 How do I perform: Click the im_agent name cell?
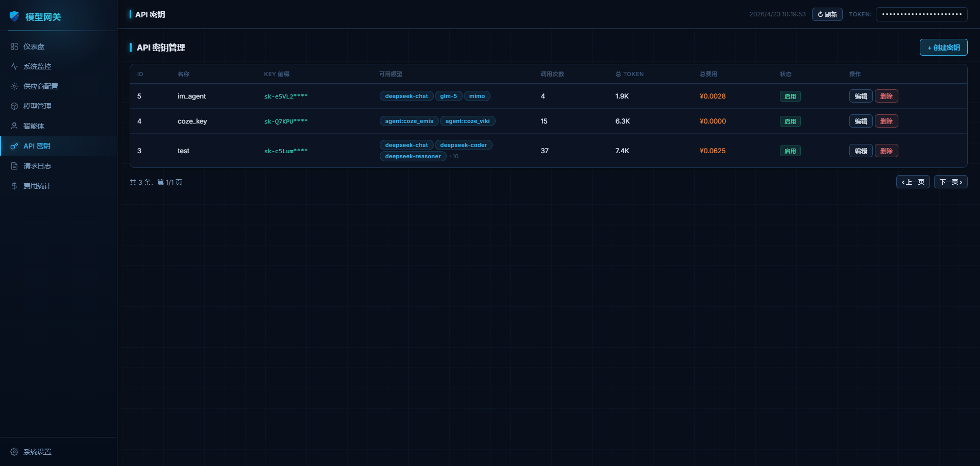tap(192, 96)
